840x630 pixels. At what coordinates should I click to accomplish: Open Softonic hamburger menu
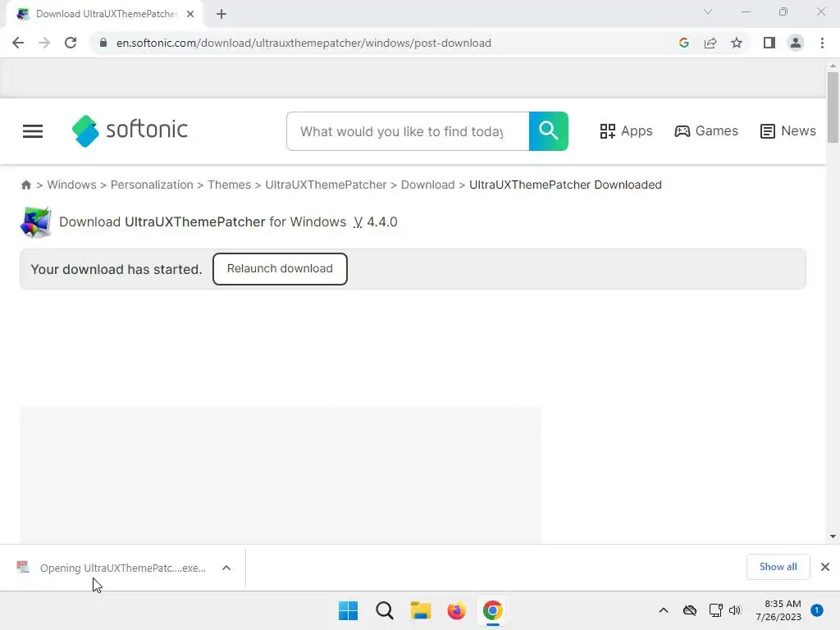[33, 131]
